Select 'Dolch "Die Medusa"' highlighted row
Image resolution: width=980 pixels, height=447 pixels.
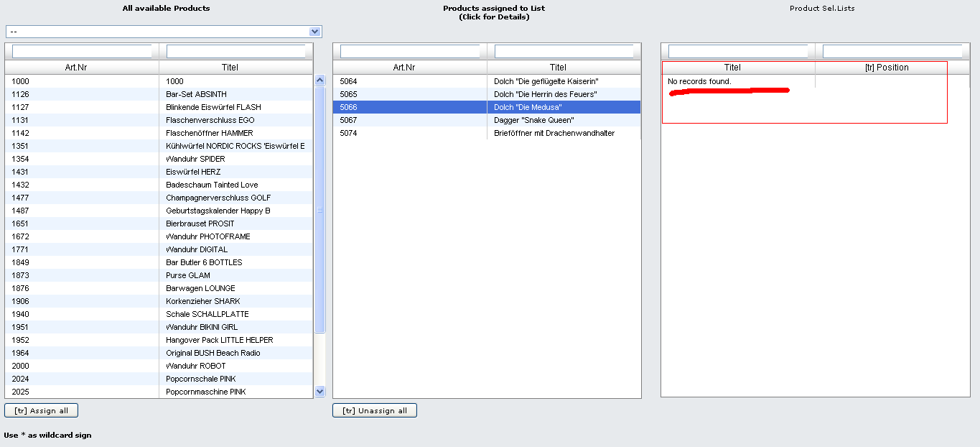point(527,107)
